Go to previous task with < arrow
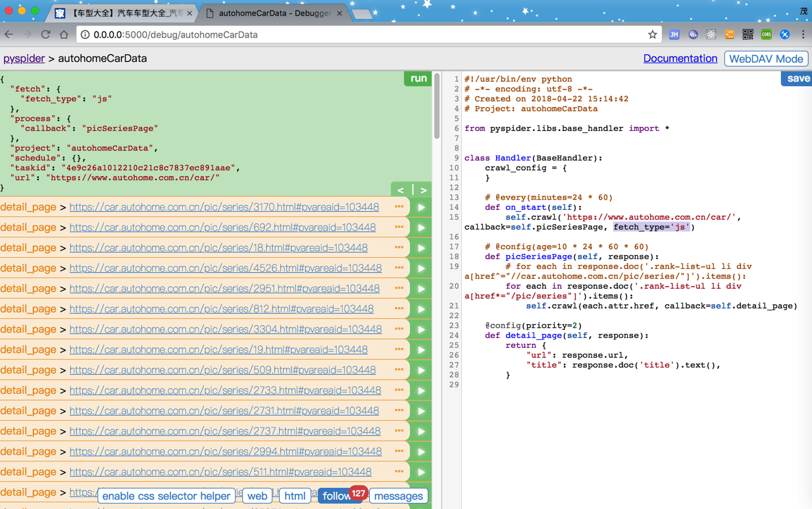812x509 pixels. [401, 189]
